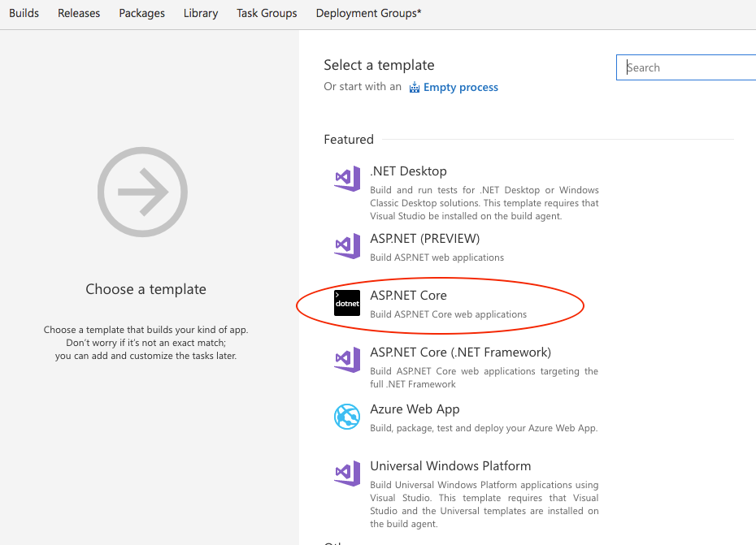
Task: Open Task Groups
Action: pyautogui.click(x=267, y=13)
